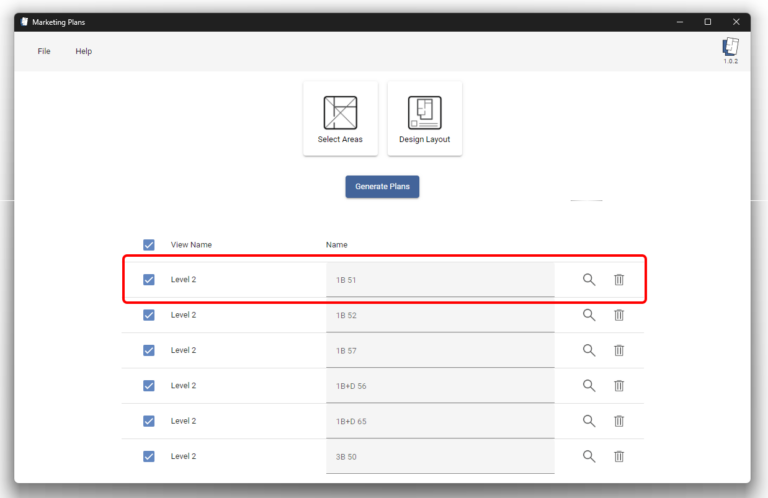Uncheck the 1B 52 row checkbox

point(149,315)
